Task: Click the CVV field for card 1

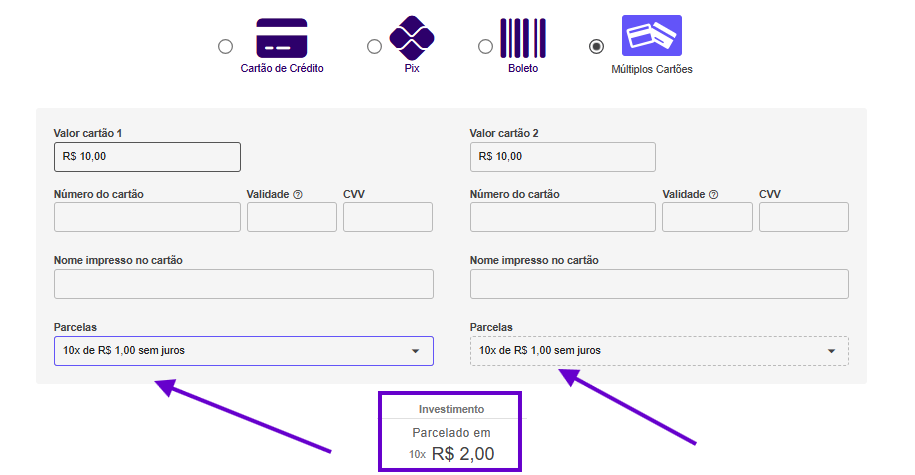Action: [x=388, y=217]
